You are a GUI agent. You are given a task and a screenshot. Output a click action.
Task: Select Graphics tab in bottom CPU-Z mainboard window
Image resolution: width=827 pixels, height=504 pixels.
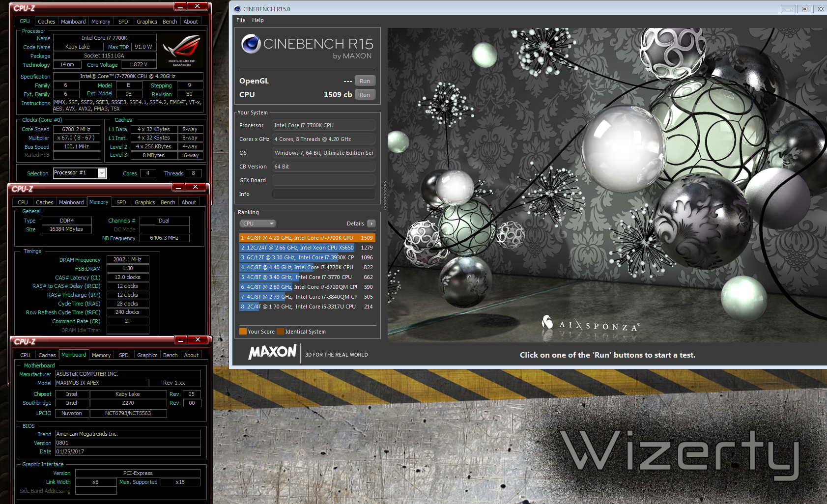[147, 355]
